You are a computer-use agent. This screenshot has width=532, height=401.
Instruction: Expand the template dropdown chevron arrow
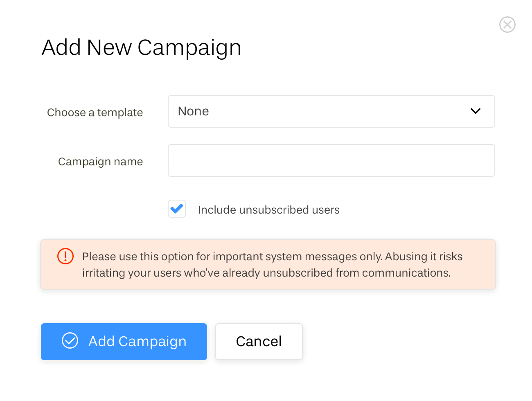tap(475, 111)
